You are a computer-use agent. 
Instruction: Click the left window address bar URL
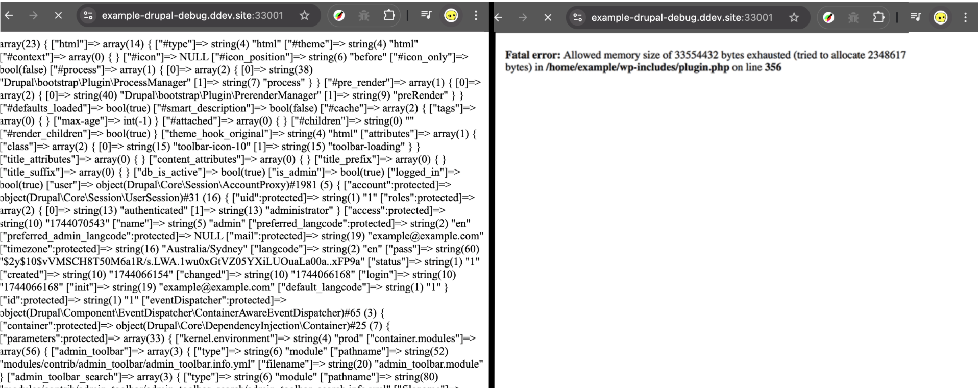click(192, 16)
